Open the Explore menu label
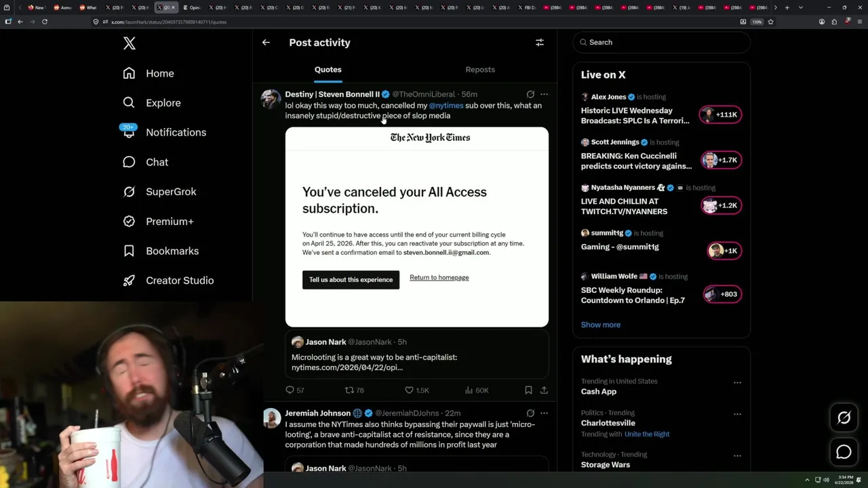 click(163, 103)
